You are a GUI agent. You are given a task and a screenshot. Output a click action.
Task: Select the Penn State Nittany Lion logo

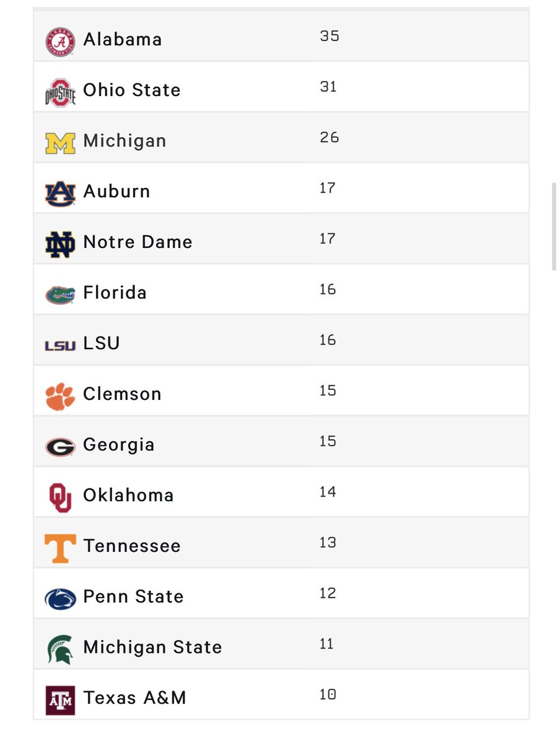point(60,599)
